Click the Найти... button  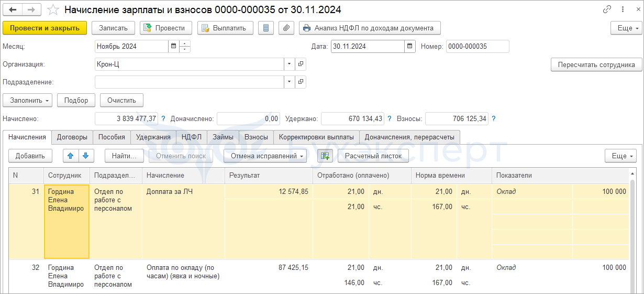(125, 156)
